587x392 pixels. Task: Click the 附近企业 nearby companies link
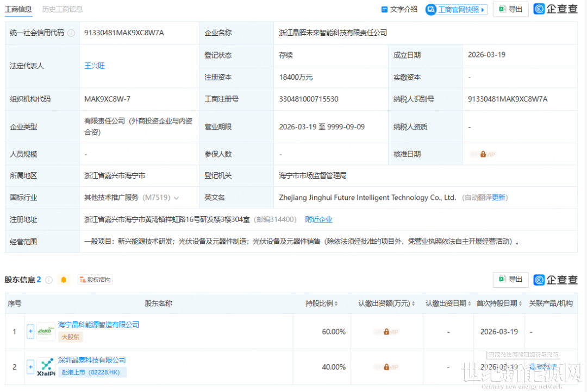[x=319, y=220]
